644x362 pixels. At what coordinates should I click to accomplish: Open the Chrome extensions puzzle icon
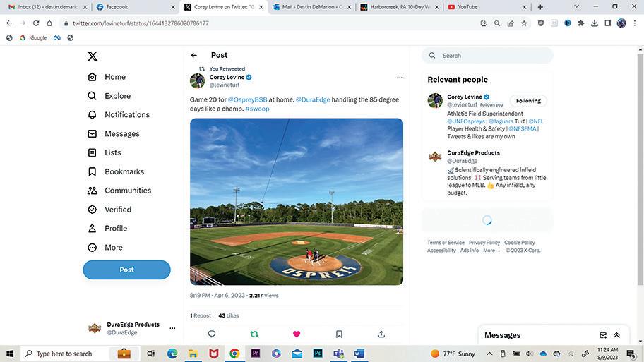pyautogui.click(x=580, y=23)
